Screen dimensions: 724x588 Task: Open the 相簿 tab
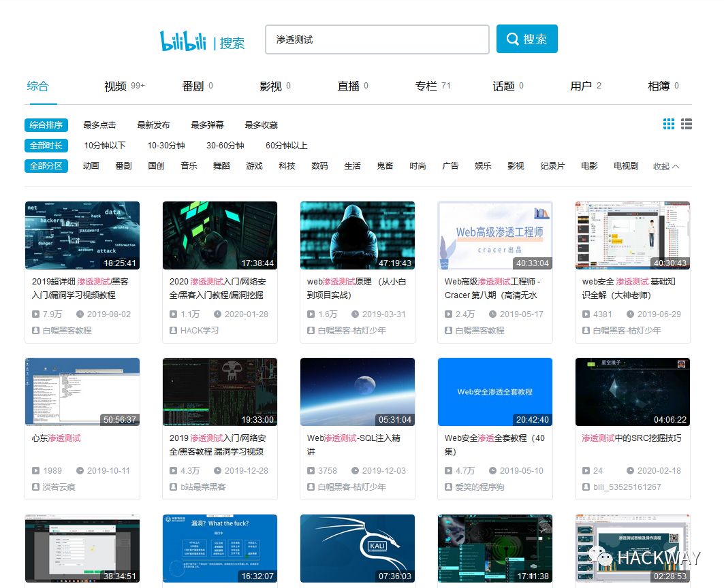663,86
